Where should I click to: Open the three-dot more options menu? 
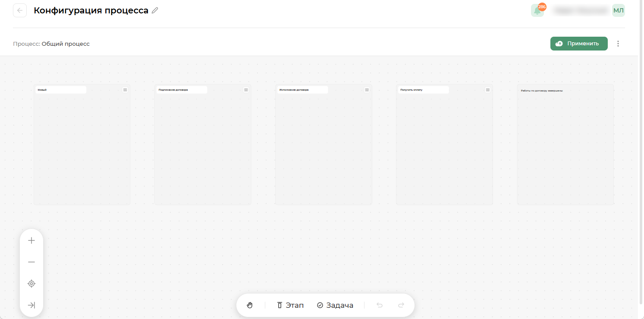tap(618, 44)
